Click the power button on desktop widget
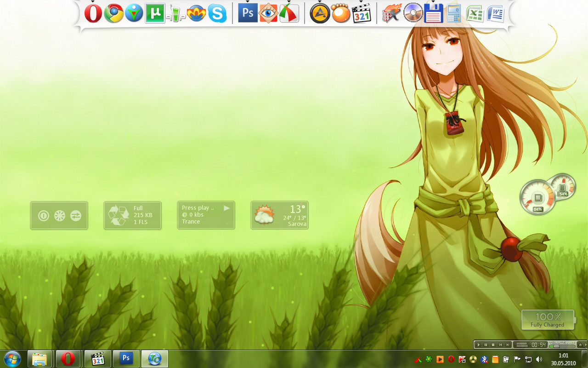Viewport: 588px width, 368px height. click(44, 215)
